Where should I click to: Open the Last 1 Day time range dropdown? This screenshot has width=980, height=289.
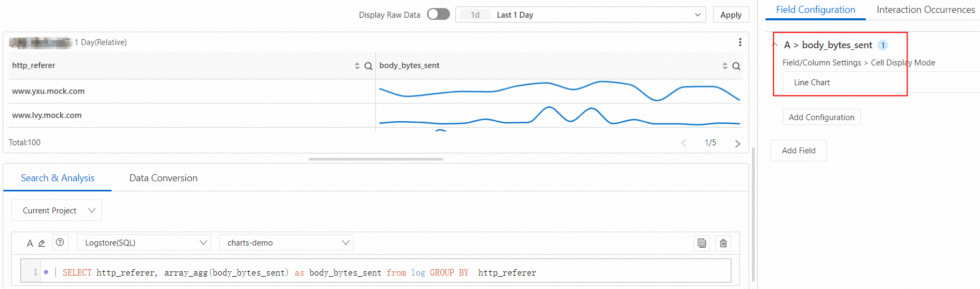pyautogui.click(x=581, y=14)
